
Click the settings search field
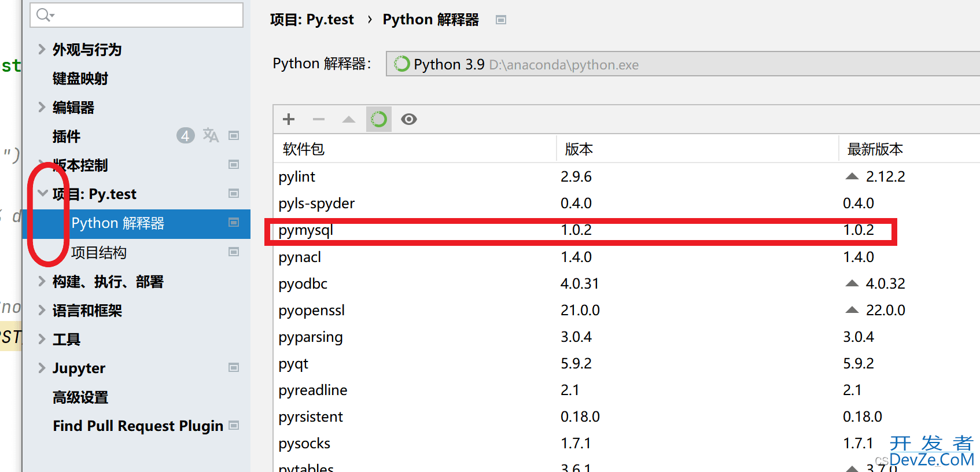(x=137, y=15)
